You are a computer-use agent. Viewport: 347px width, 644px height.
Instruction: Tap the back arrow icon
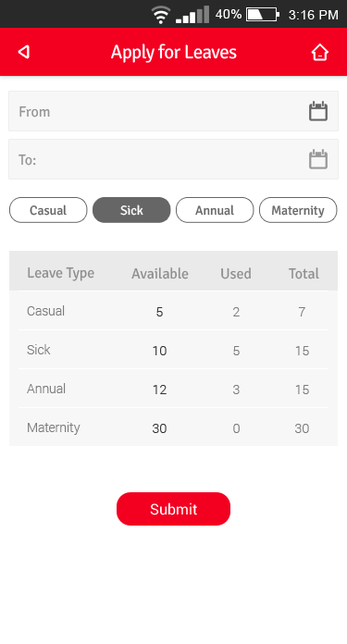(x=24, y=52)
